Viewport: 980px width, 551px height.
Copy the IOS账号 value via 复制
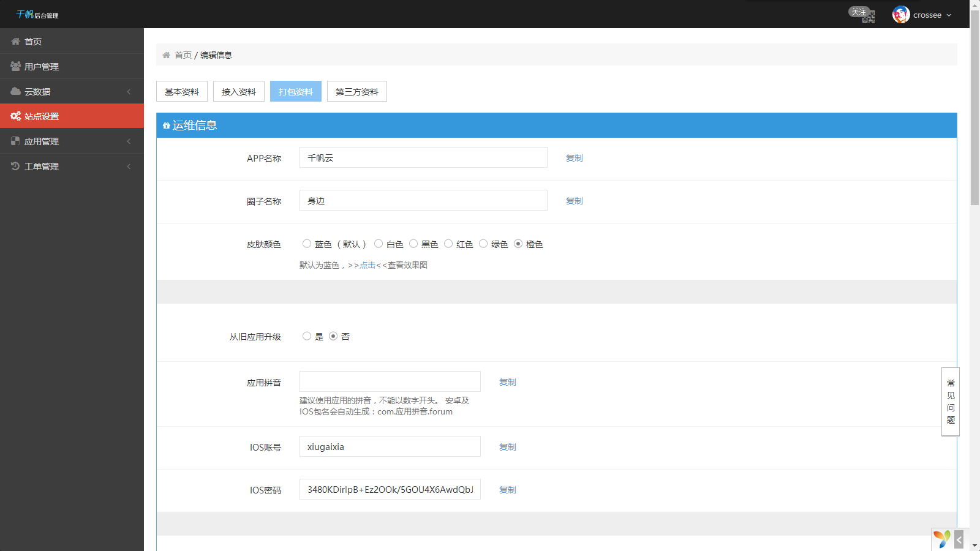coord(508,447)
